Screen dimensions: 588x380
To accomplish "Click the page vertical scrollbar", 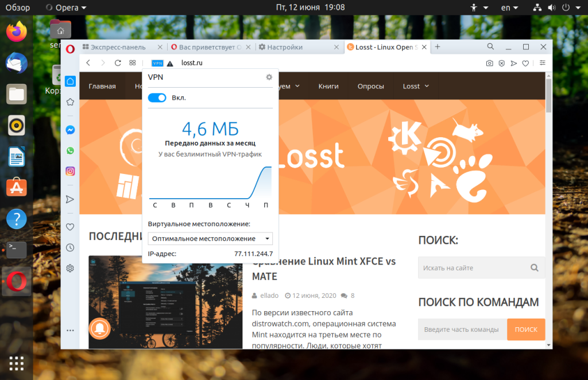I will pyautogui.click(x=548, y=210).
